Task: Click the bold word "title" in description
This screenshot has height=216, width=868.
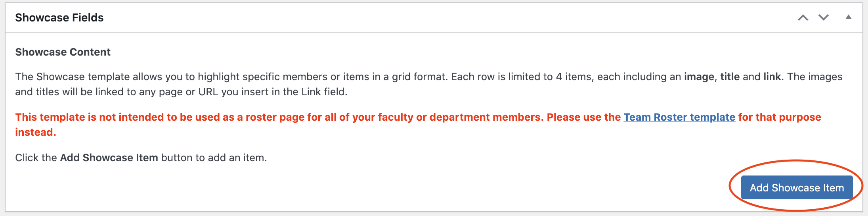Action: 730,77
